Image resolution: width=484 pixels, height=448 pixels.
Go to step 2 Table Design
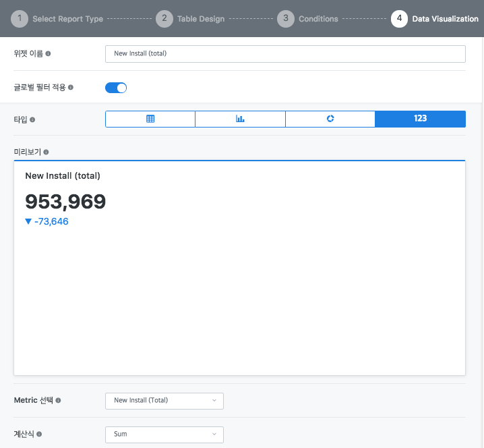pos(191,18)
